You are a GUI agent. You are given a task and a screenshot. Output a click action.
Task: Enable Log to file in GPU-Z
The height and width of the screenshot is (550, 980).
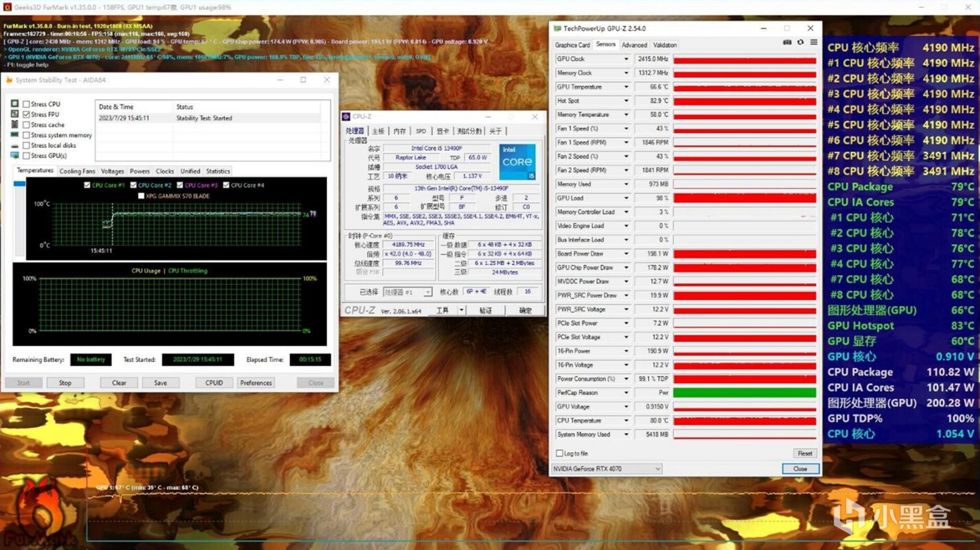(560, 454)
